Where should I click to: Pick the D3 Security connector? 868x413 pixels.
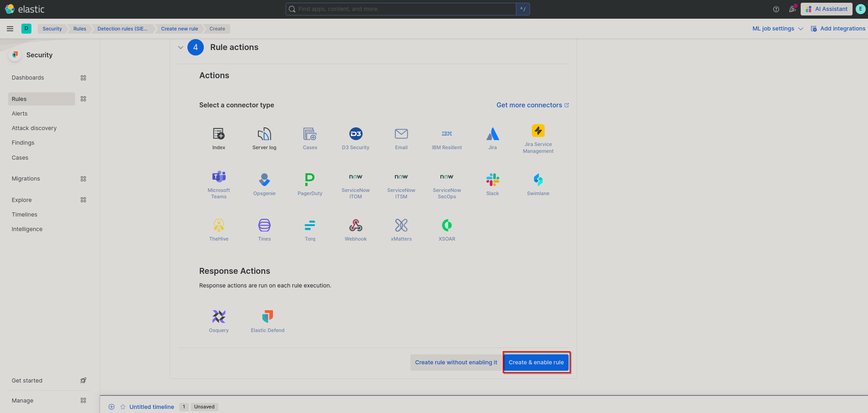click(x=356, y=138)
